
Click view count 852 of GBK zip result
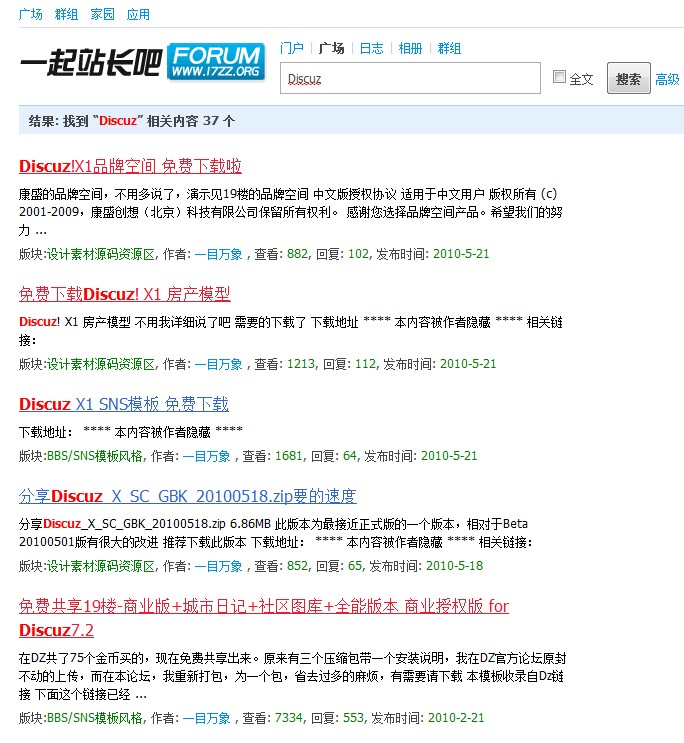[x=297, y=566]
